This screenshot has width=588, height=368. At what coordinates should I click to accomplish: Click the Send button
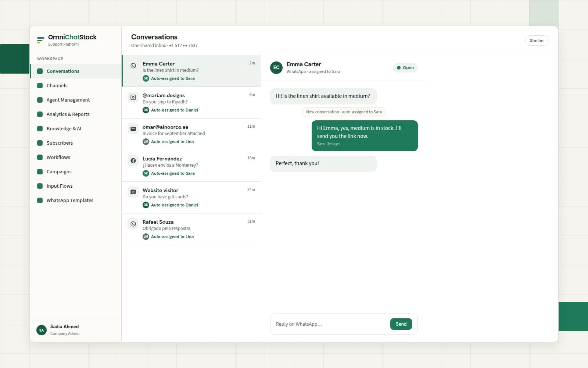[x=401, y=324]
